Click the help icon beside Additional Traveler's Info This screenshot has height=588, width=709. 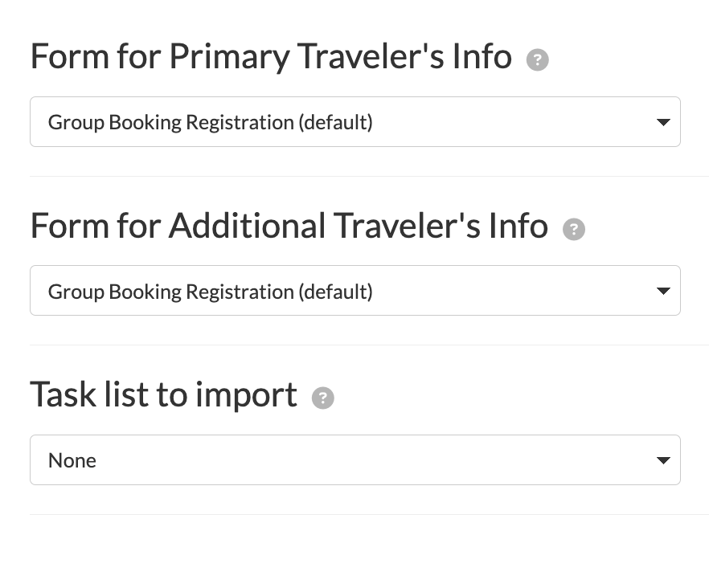573,230
